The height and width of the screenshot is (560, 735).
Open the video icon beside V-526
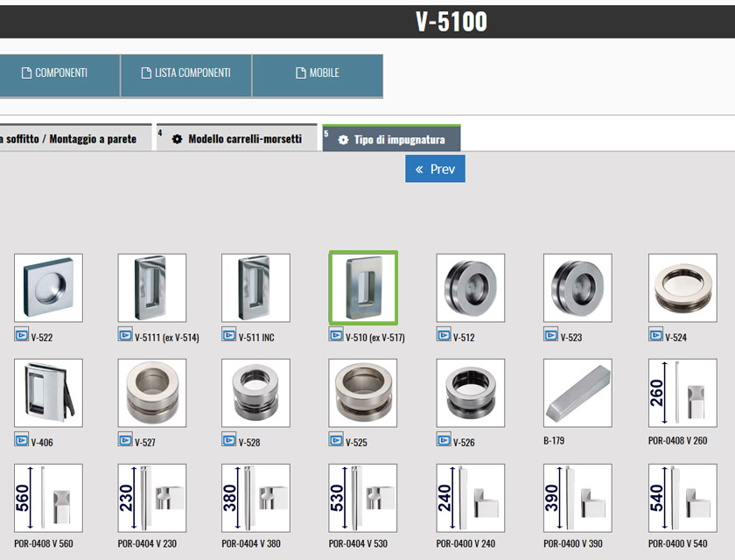(444, 440)
